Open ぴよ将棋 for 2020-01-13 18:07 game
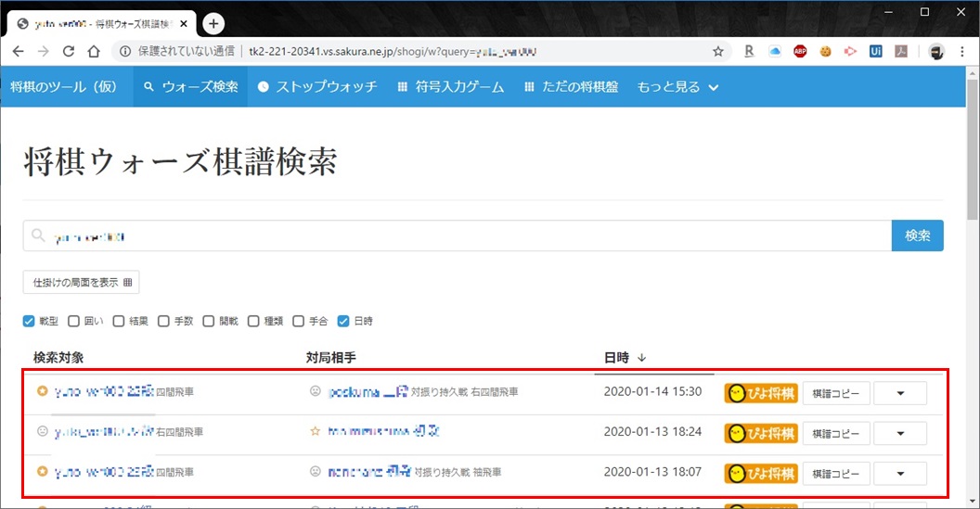This screenshot has width=980, height=509. [761, 474]
